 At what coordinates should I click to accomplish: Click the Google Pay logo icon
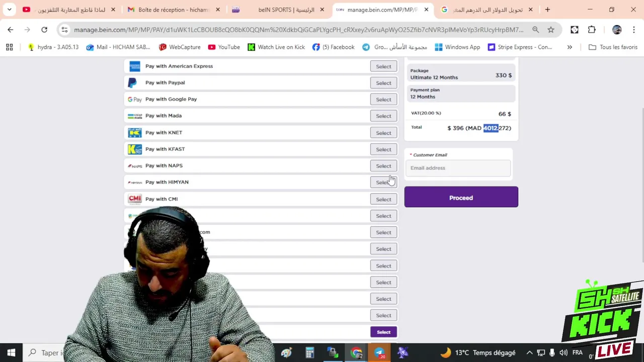tap(134, 100)
